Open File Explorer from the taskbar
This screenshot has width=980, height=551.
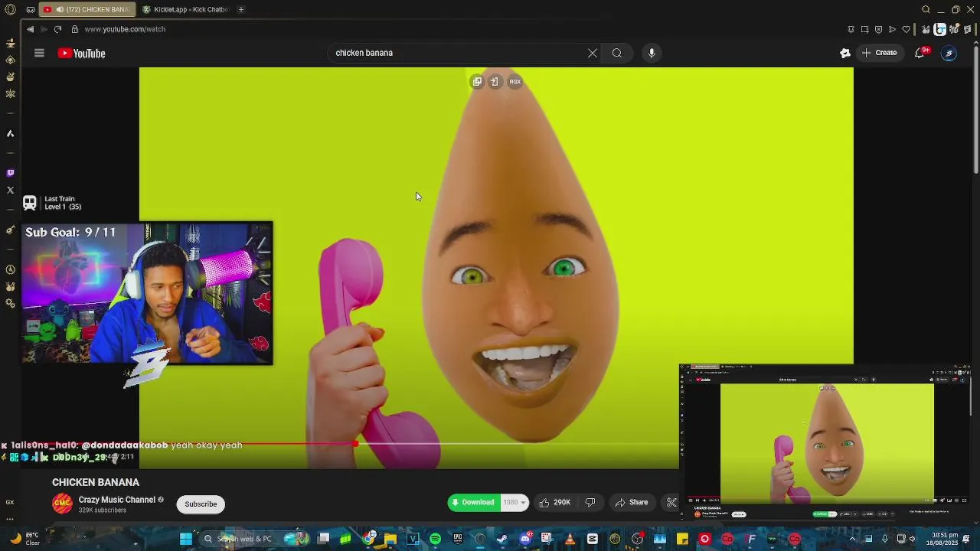click(x=390, y=539)
